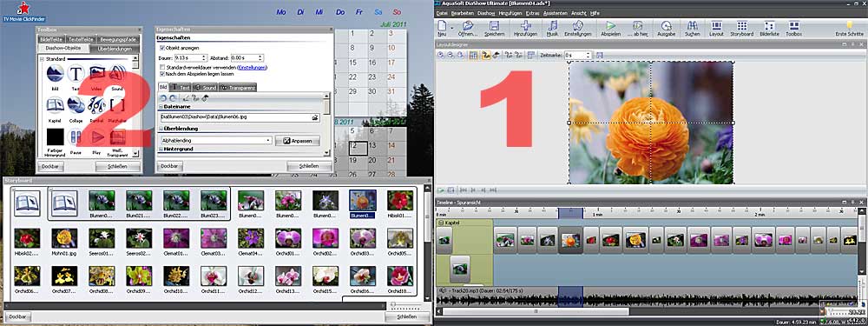868x326 pixels.
Task: Open TV Movie ClickFinder desktop shortcut
Action: tap(23, 11)
